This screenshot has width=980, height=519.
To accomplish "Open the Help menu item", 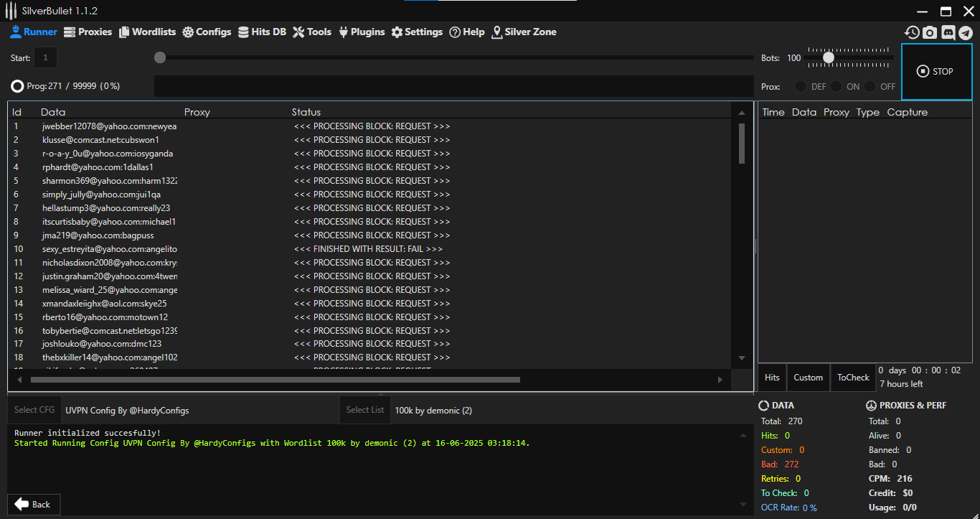I will coord(467,32).
